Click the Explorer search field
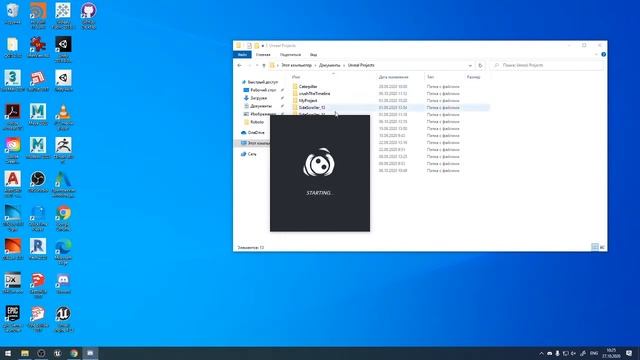Image resolution: width=640 pixels, height=360 pixels. click(x=547, y=65)
